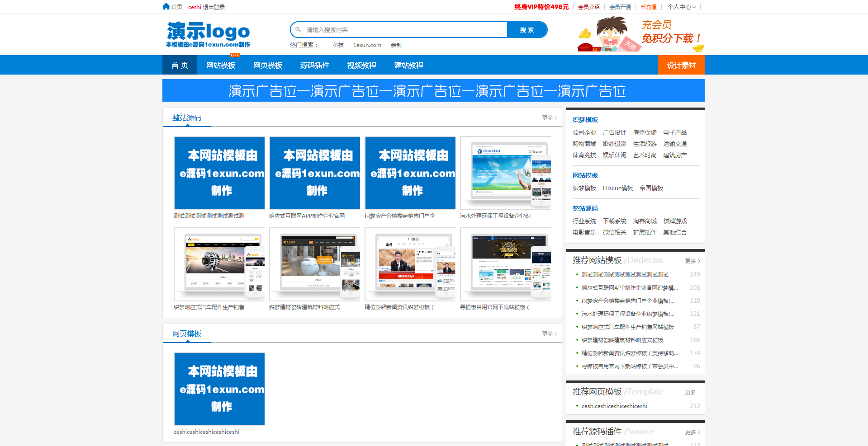This screenshot has width=868, height=446.
Task: Click the 演示logo site logo
Action: point(208,34)
